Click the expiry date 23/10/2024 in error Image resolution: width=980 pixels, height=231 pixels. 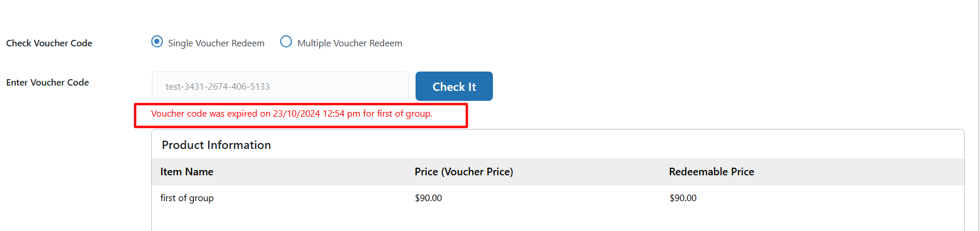click(297, 114)
